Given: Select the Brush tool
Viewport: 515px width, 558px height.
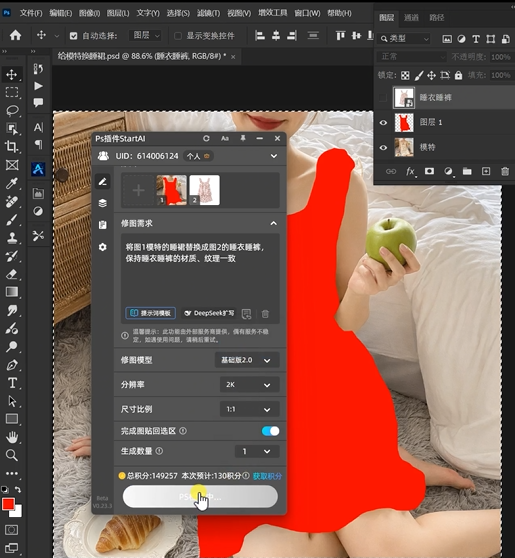Looking at the screenshot, I should [x=12, y=220].
